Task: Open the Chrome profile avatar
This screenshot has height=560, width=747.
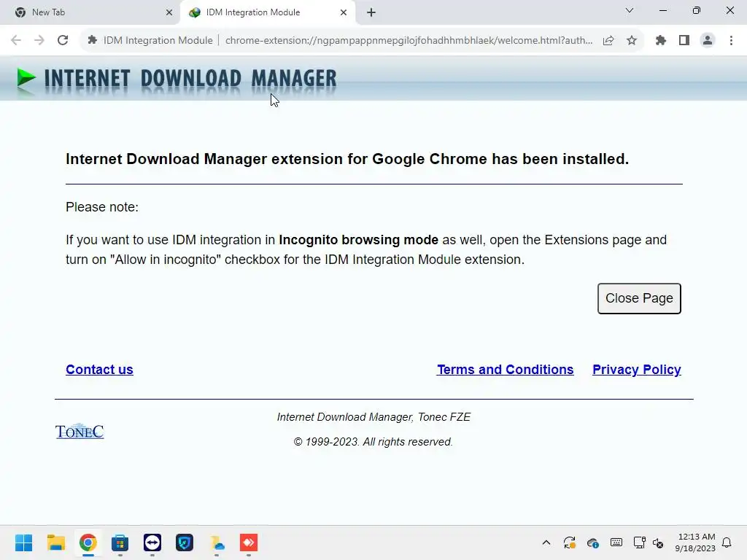Action: 708,41
